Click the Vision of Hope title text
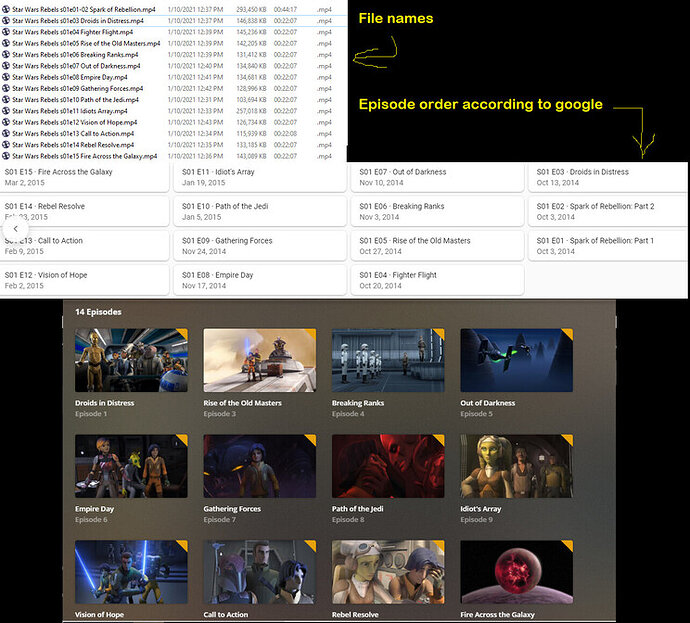The image size is (690, 623). point(99,615)
